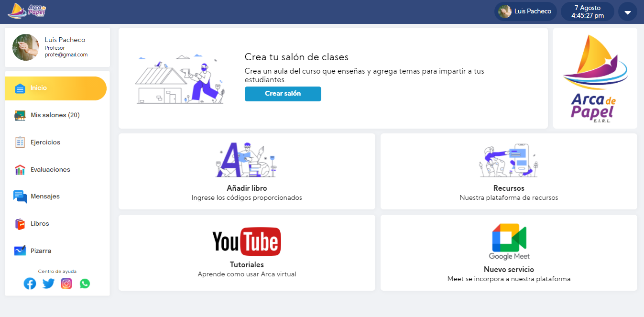The image size is (644, 317).
Task: Open the Ejercicios section
Action: click(45, 142)
